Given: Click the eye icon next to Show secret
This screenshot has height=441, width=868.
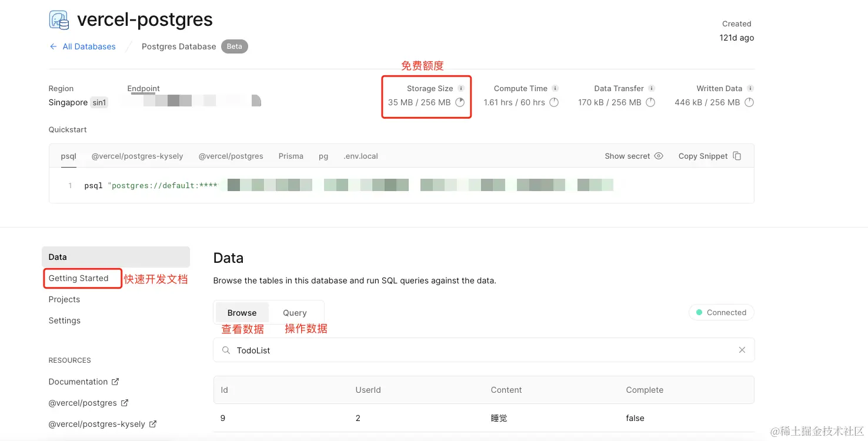Looking at the screenshot, I should tap(659, 156).
